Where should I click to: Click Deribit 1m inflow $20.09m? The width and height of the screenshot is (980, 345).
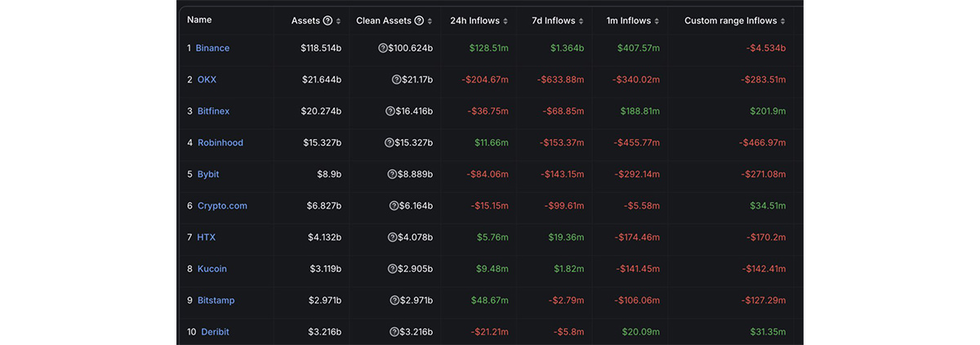point(642,332)
